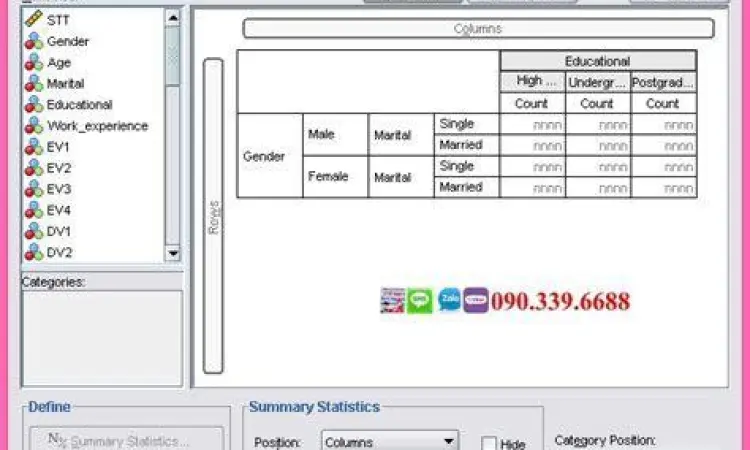
Task: Select the Married cell in the Male group
Action: (x=467, y=145)
